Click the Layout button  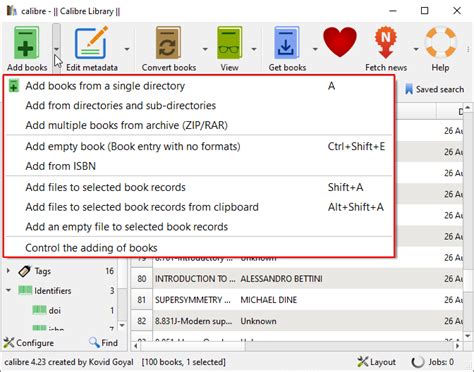tap(376, 362)
